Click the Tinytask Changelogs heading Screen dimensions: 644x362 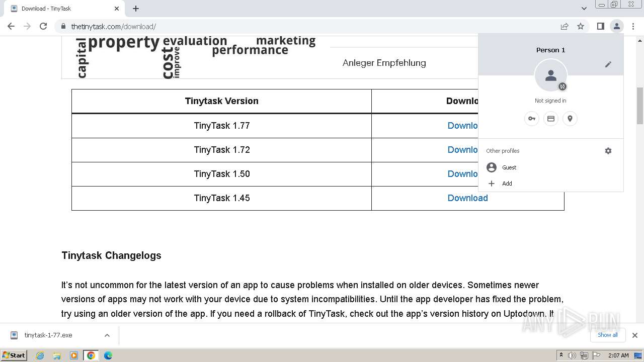point(111,255)
